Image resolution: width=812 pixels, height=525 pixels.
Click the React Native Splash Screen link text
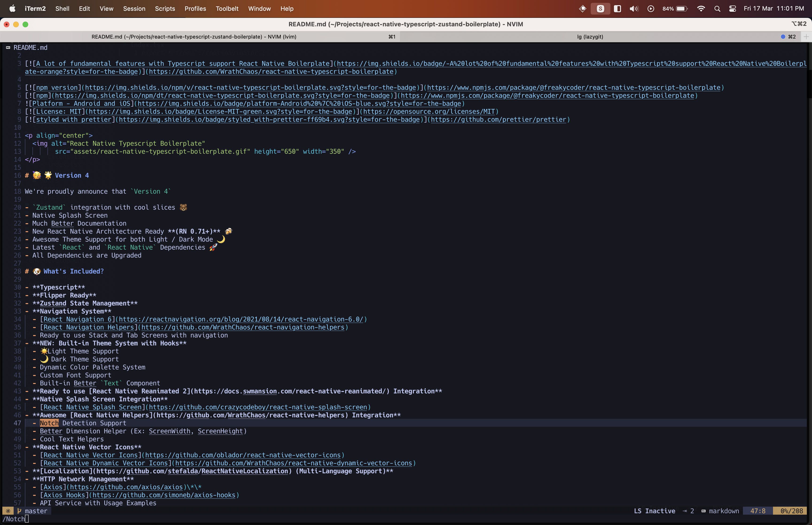click(92, 407)
